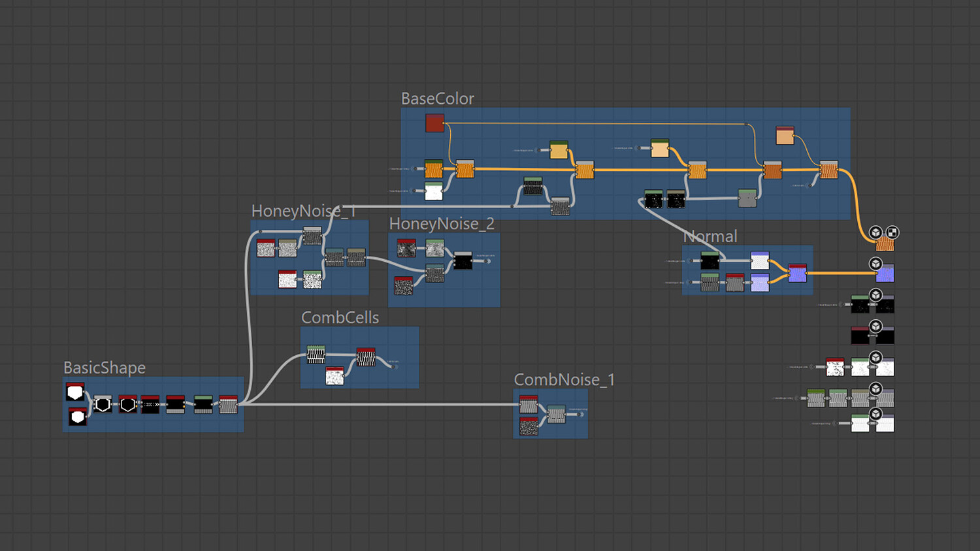Viewport: 980px width, 551px height.
Task: Click the output connector of the CombNoise_1 frame
Action: (581, 414)
